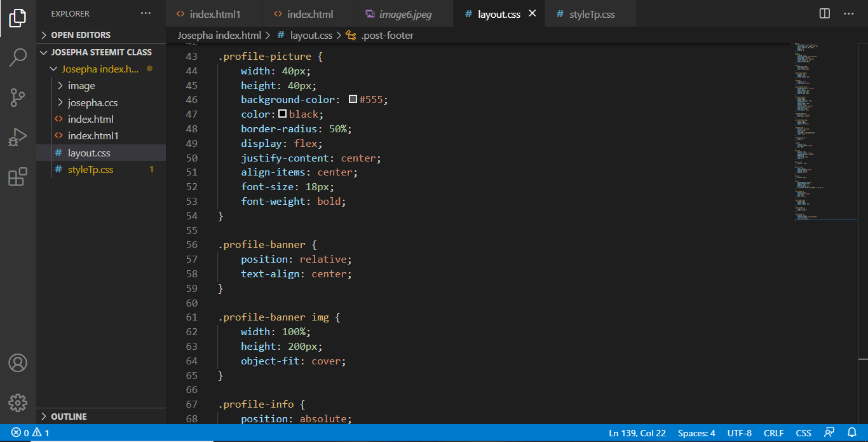Collapse the JOSEPHA STEEMIT CLASS section
This screenshot has height=442, width=868.
[x=101, y=52]
